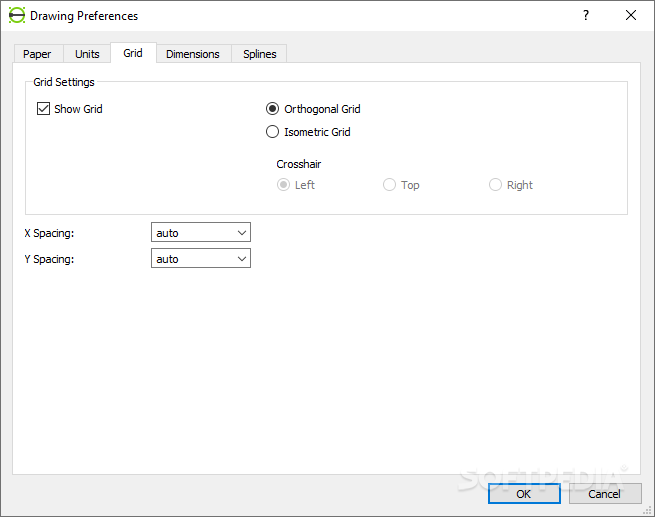
Task: Expand the X Spacing dropdown arrow
Action: 241,233
